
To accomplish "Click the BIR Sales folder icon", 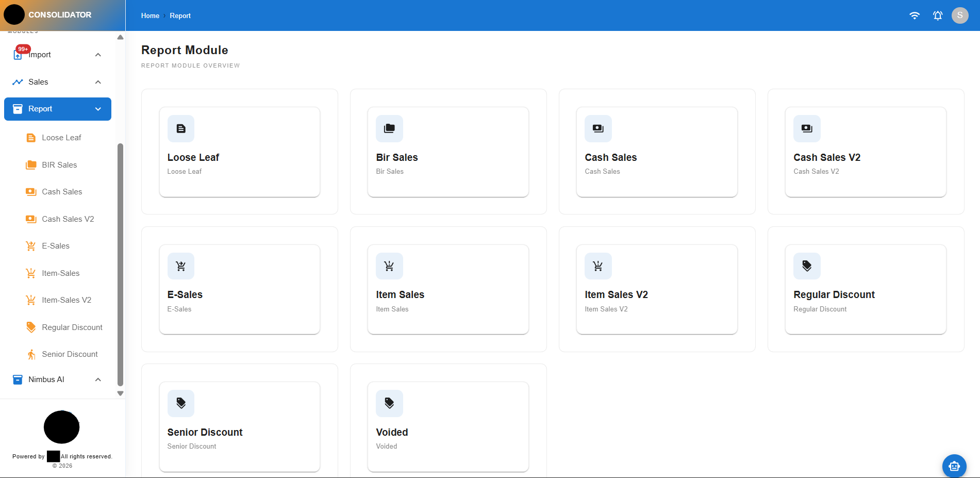I will (31, 164).
